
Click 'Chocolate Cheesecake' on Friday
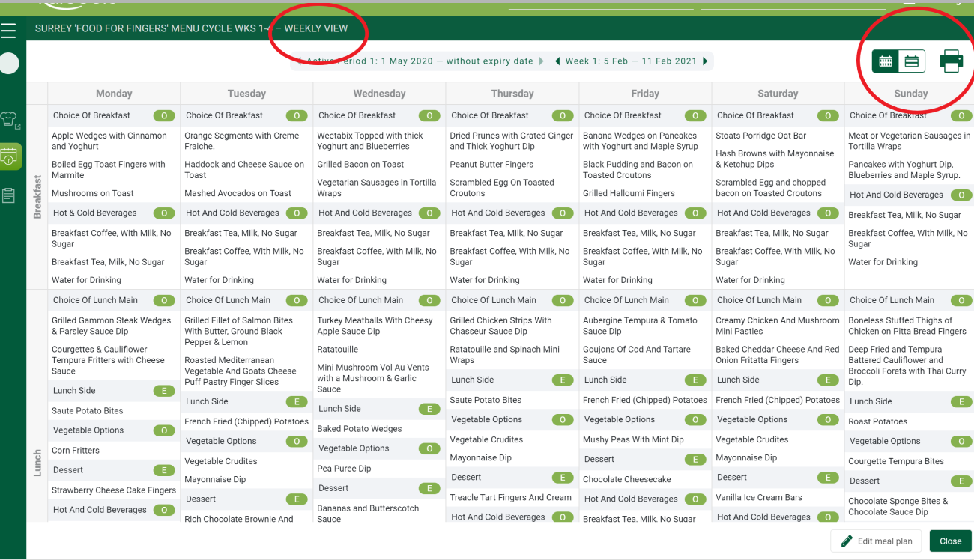tap(627, 479)
